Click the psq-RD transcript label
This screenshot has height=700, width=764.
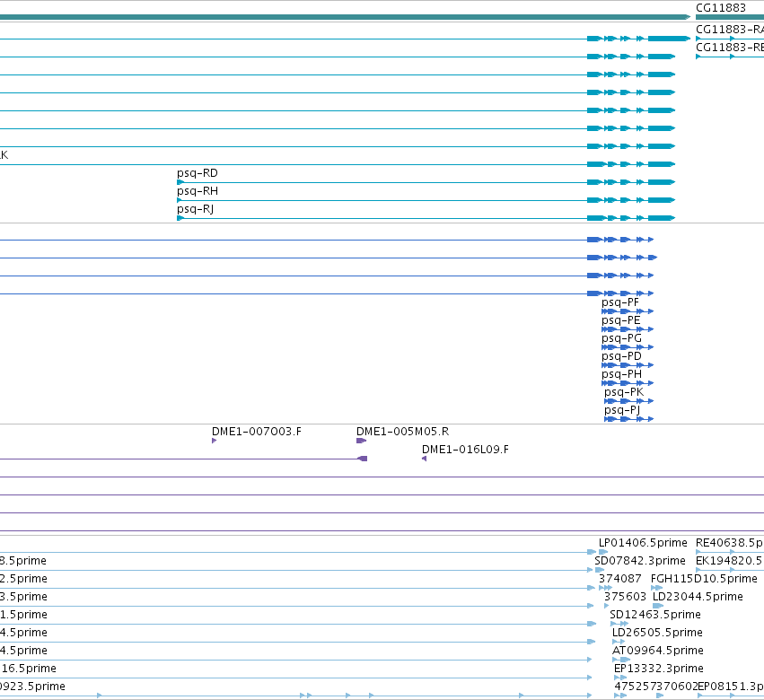coord(198,173)
